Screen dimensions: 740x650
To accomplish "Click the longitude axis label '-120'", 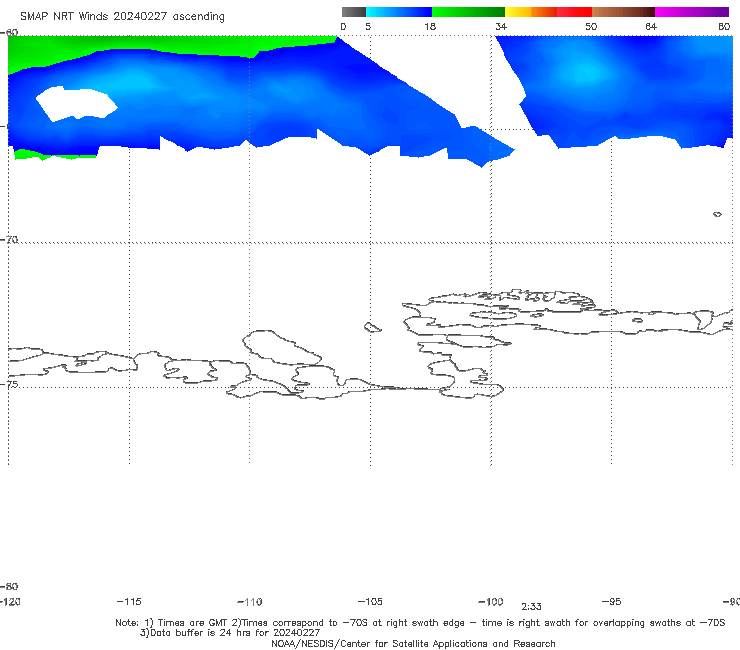I will pyautogui.click(x=10, y=602).
